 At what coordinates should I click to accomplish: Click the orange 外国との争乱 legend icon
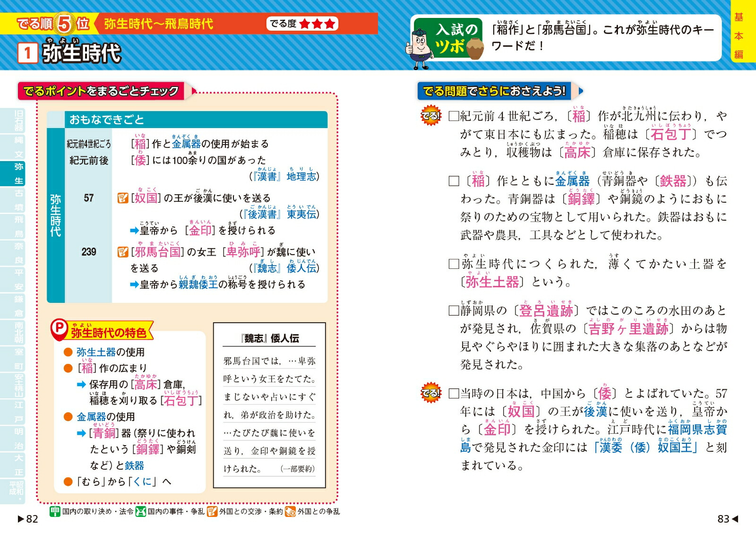pos(291,512)
